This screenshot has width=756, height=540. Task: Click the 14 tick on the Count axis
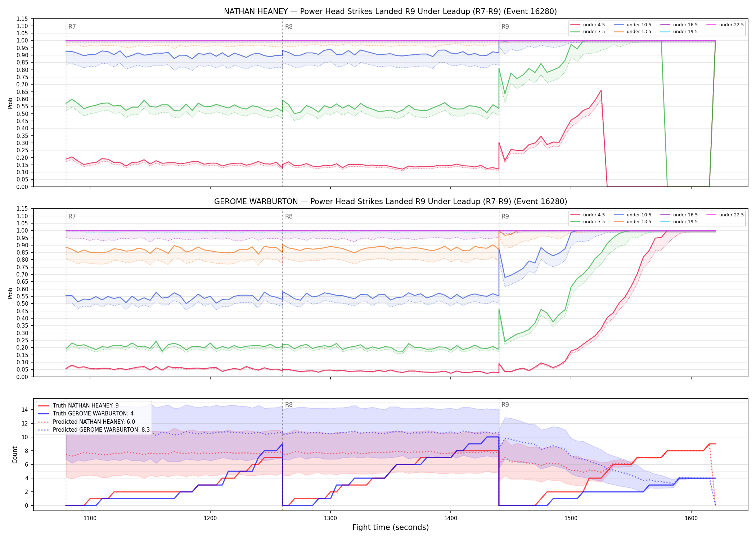(x=25, y=410)
